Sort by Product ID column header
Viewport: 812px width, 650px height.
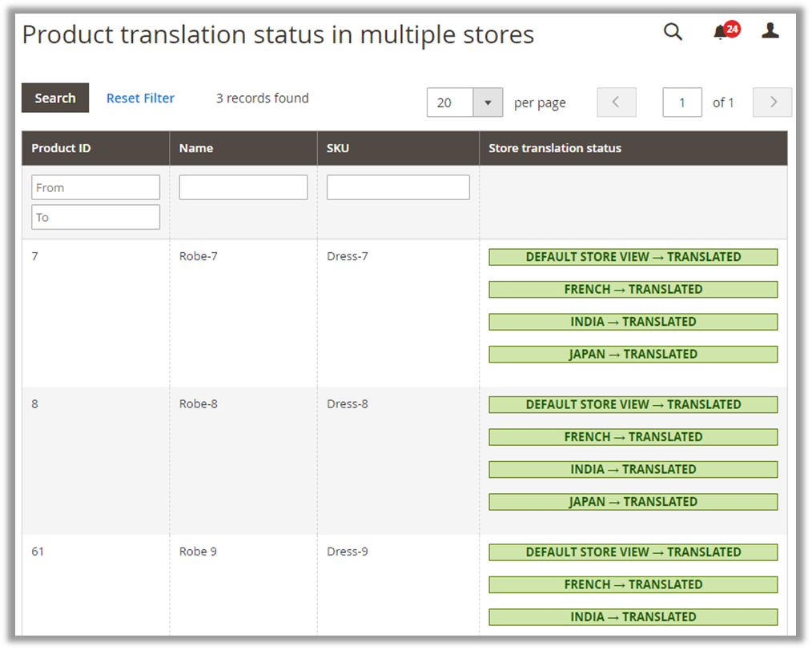tap(62, 148)
